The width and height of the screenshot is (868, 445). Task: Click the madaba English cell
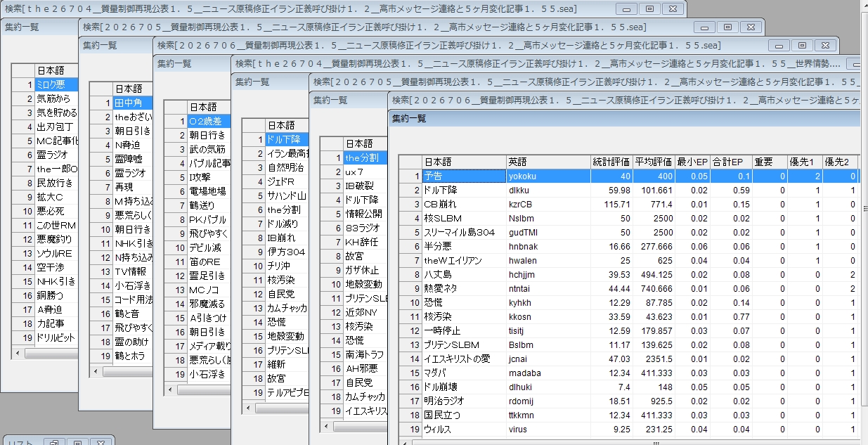pos(548,373)
